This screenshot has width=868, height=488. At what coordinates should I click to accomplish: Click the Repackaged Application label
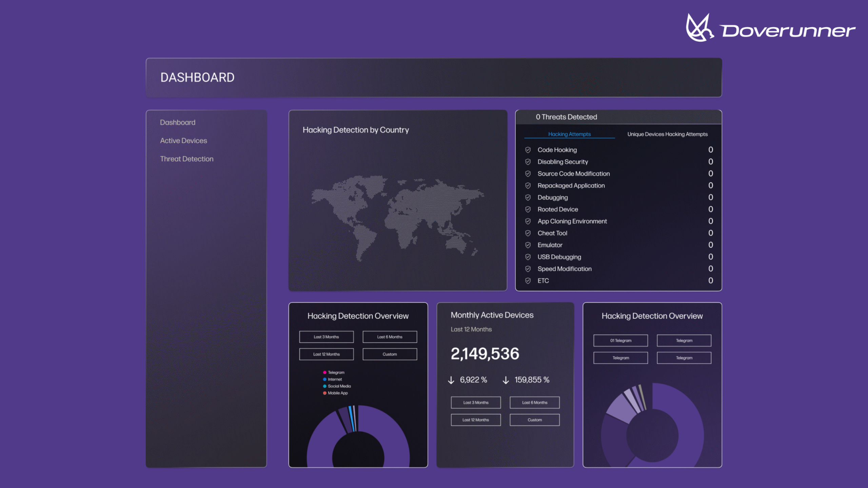click(x=571, y=185)
